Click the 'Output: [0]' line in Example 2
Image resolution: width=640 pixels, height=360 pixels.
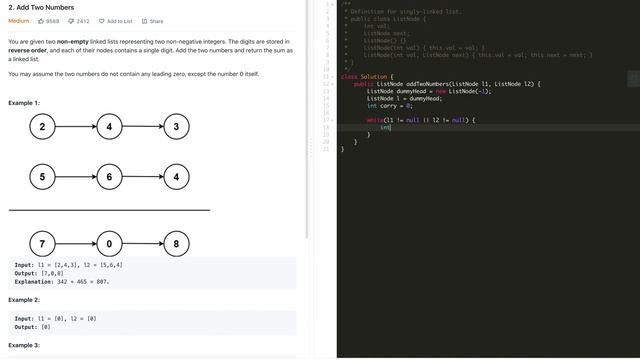pos(32,327)
